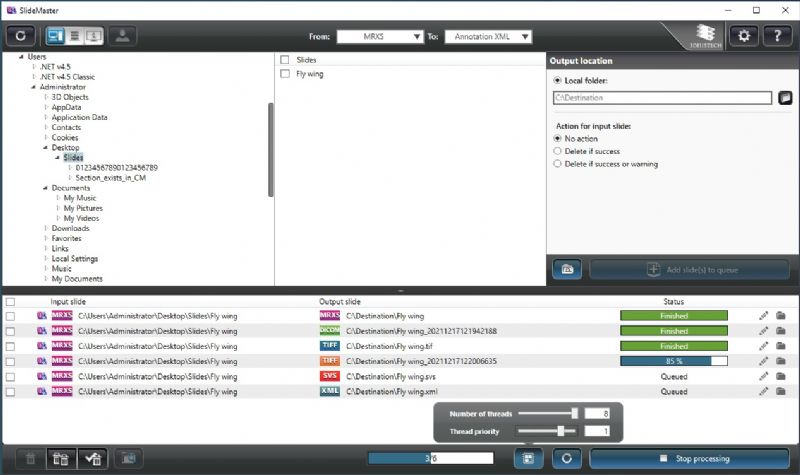Click the Stop processing button

tap(689, 458)
